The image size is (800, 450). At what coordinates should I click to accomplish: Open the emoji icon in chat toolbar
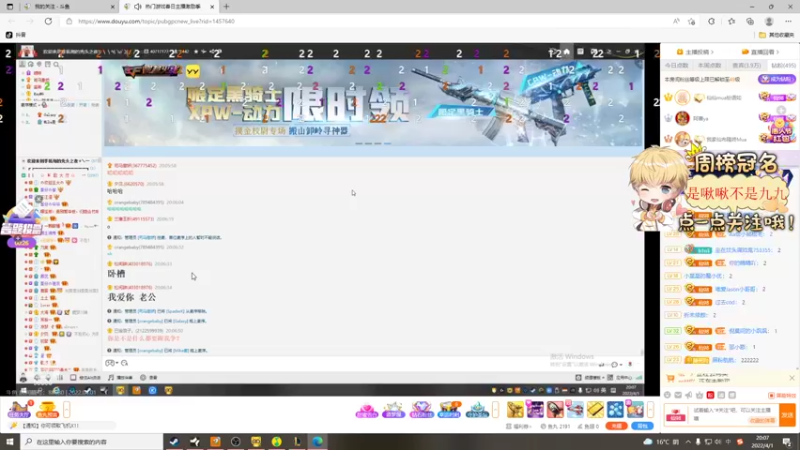tap(667, 395)
